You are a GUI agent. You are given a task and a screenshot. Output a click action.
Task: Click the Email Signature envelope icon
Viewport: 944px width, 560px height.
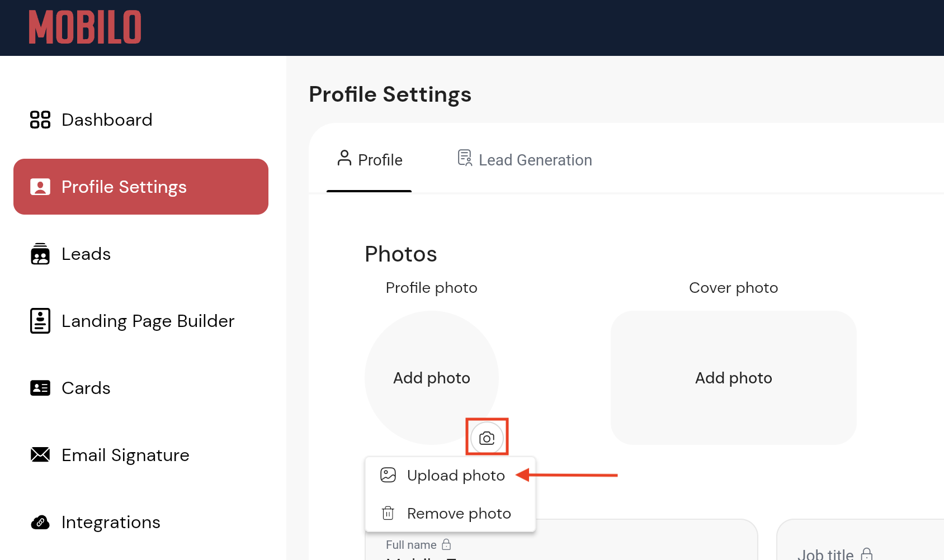click(x=40, y=455)
